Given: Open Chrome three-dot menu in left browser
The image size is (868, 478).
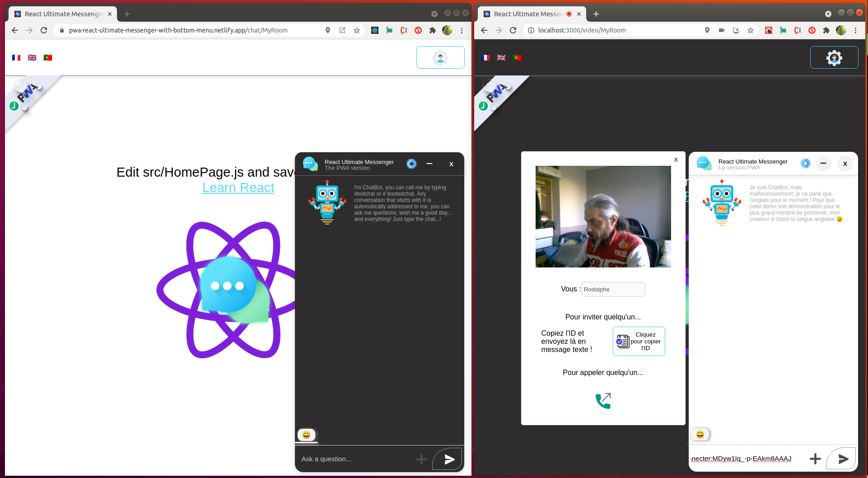Looking at the screenshot, I should pos(462,30).
